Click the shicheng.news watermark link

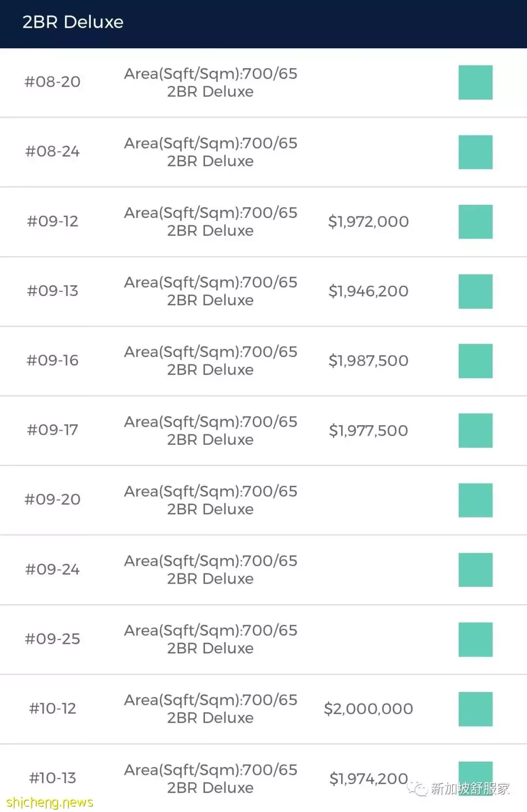coord(50,802)
